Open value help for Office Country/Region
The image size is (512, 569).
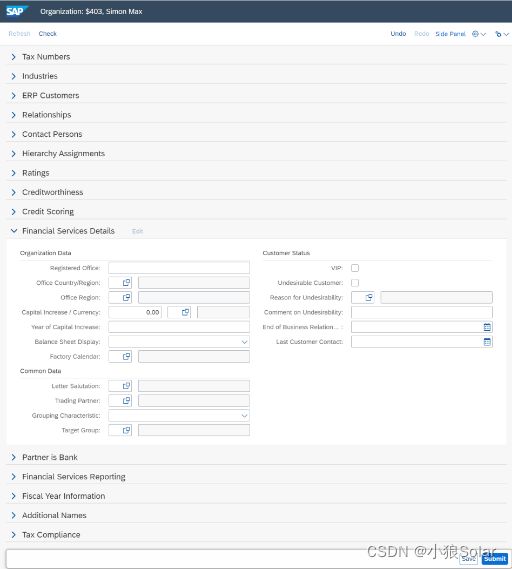coord(126,282)
